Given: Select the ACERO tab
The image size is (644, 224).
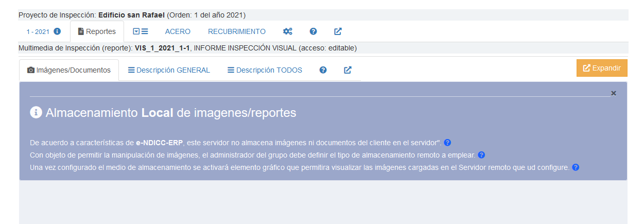Looking at the screenshot, I should (x=178, y=31).
